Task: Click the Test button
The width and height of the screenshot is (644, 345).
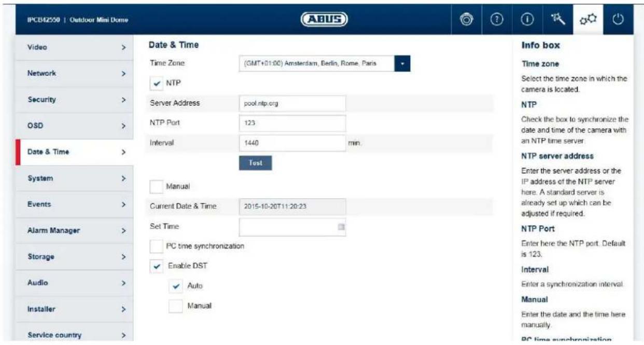Action: point(255,163)
